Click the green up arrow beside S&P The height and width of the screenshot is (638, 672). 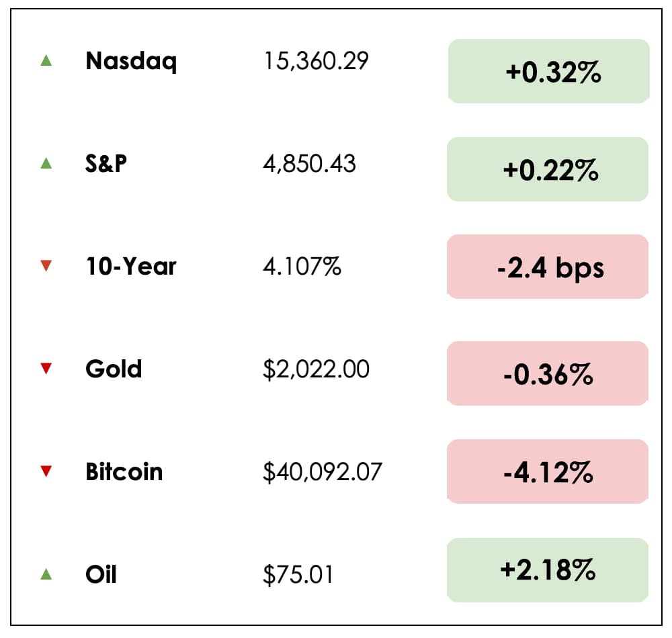pyautogui.click(x=46, y=163)
